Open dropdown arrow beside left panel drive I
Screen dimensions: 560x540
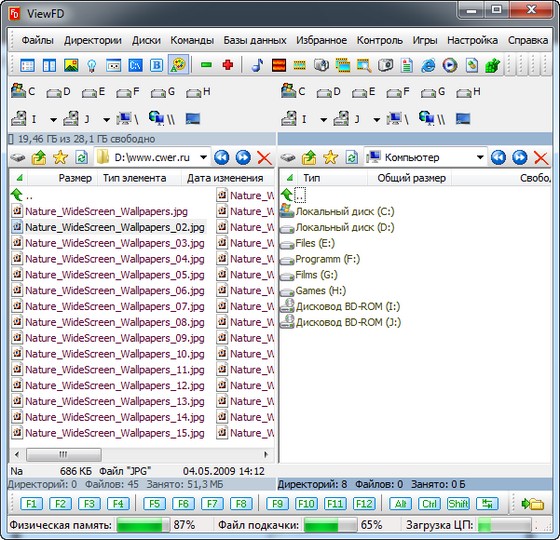click(53, 120)
